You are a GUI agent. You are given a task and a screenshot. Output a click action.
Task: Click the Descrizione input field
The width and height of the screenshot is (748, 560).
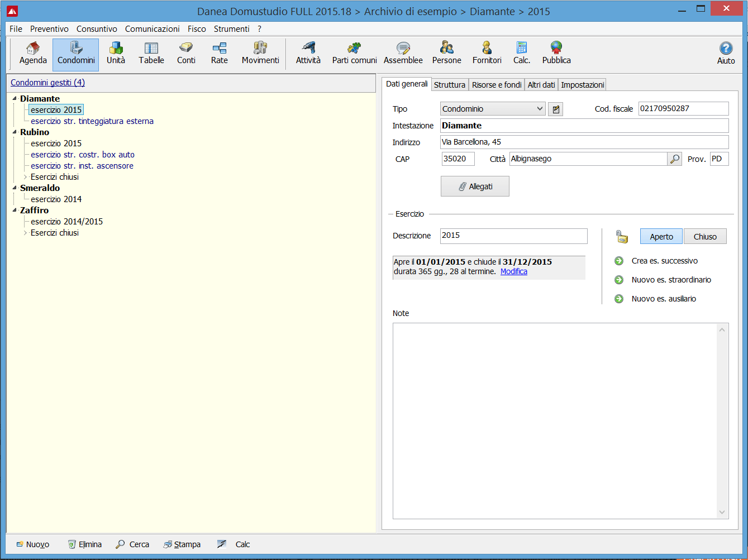[x=513, y=236]
